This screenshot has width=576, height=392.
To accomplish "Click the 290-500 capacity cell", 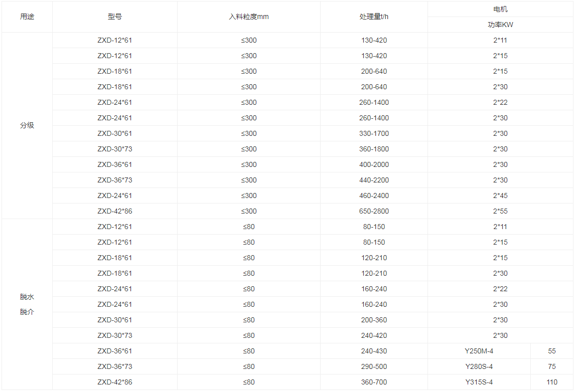I will coord(374,366).
